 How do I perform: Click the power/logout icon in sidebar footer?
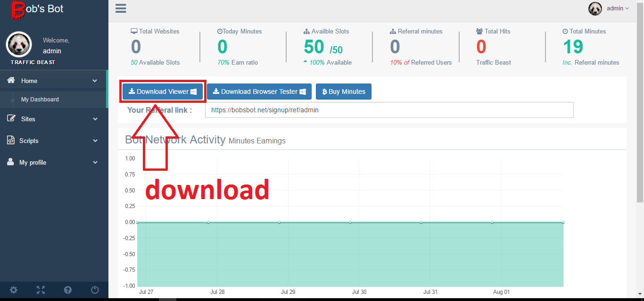pyautogui.click(x=94, y=290)
